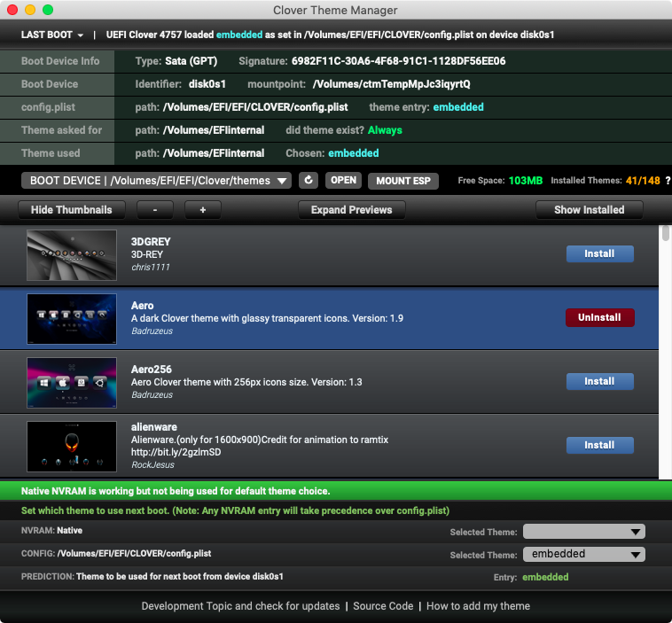Open the BOOT DEVICE themes path dropdown
672x623 pixels.
click(x=156, y=181)
